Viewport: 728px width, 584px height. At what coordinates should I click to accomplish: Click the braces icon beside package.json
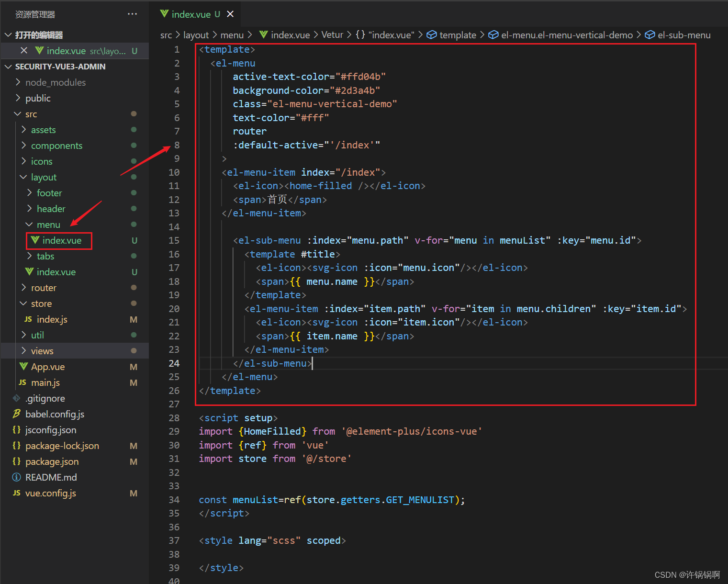tap(17, 461)
